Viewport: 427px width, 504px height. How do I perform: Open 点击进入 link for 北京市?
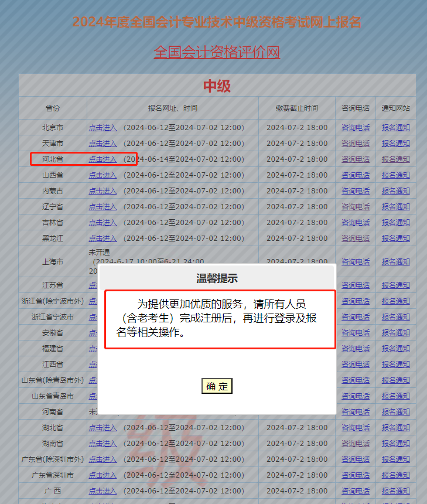(x=103, y=127)
